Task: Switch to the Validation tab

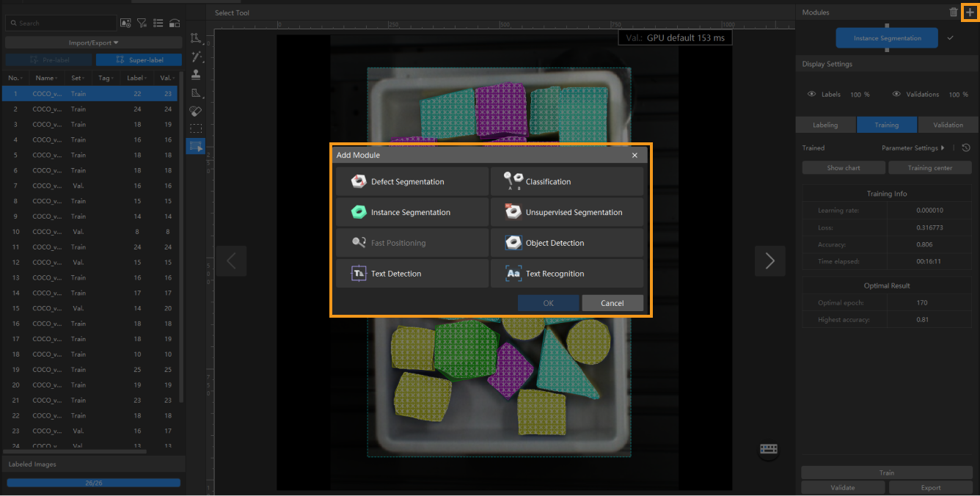Action: 948,125
